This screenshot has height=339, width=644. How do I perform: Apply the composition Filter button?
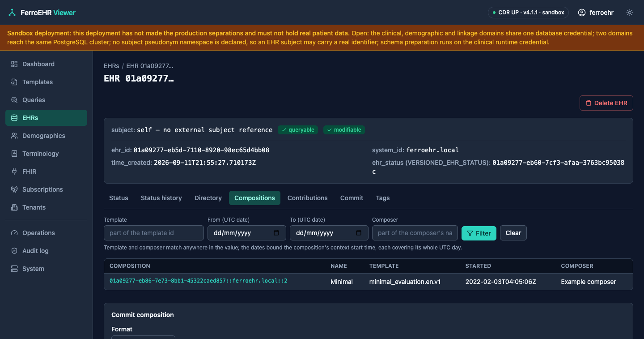[479, 233]
